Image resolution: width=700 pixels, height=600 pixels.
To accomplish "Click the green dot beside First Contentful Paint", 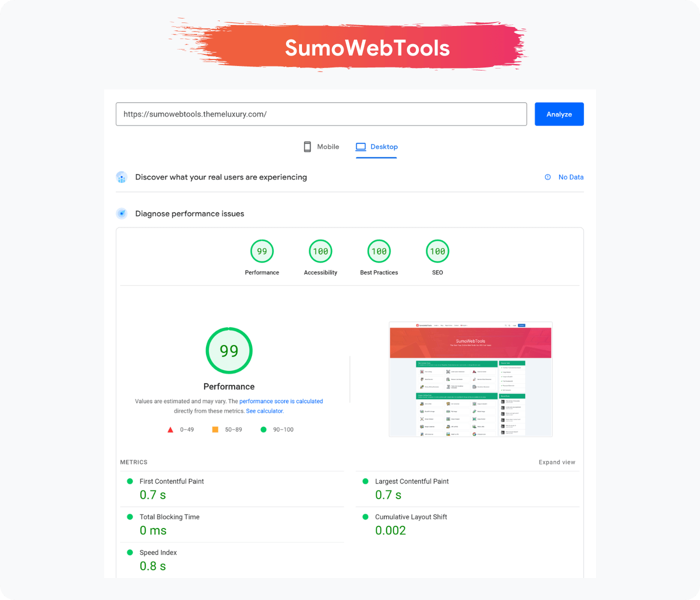I will pyautogui.click(x=130, y=481).
